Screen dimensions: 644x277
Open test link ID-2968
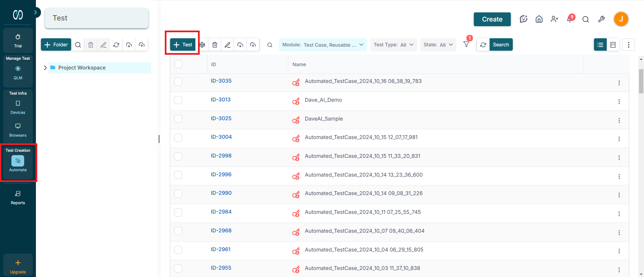click(x=221, y=231)
